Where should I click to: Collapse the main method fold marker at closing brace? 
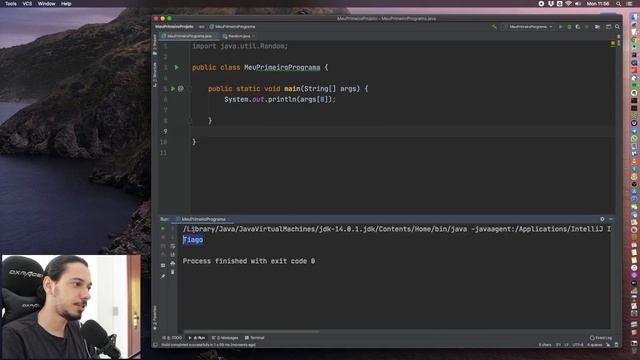(x=190, y=120)
